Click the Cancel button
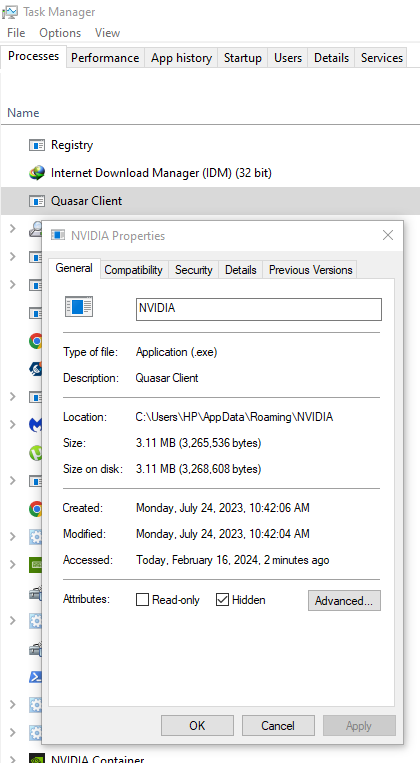 [x=278, y=726]
